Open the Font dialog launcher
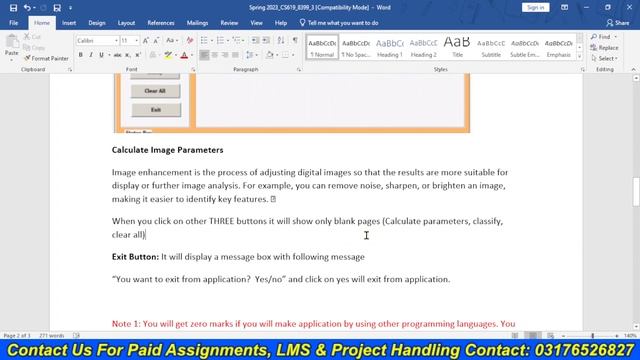Viewport: 640px width, 360px height. coord(193,70)
